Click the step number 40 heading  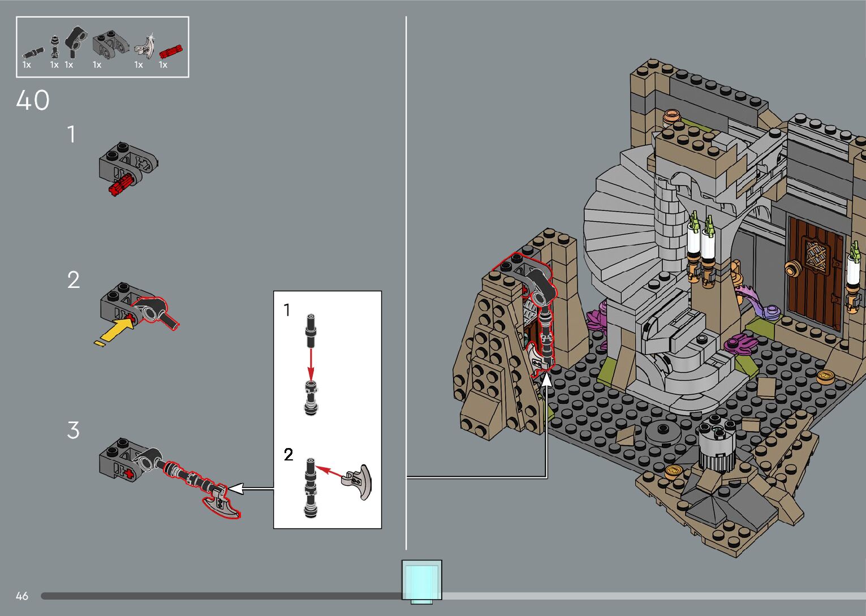[x=33, y=101]
